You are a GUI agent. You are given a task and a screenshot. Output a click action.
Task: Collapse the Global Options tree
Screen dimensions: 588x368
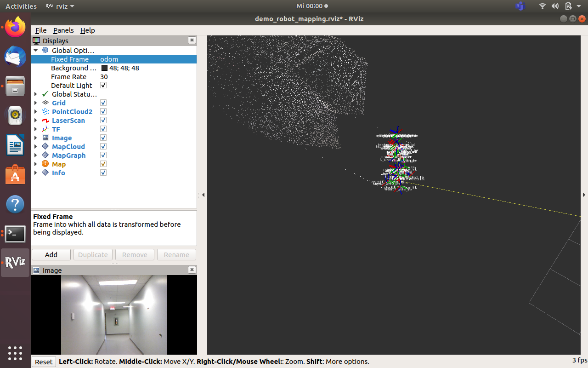click(x=36, y=51)
